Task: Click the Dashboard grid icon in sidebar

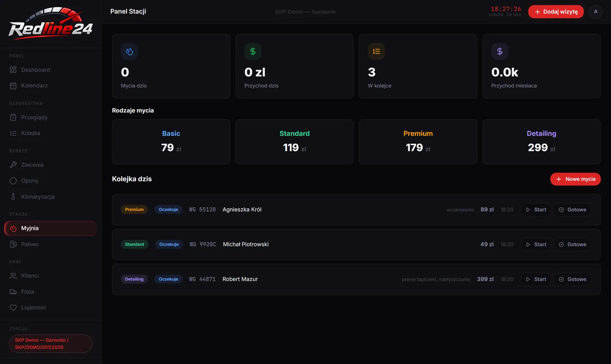Action: click(x=13, y=70)
